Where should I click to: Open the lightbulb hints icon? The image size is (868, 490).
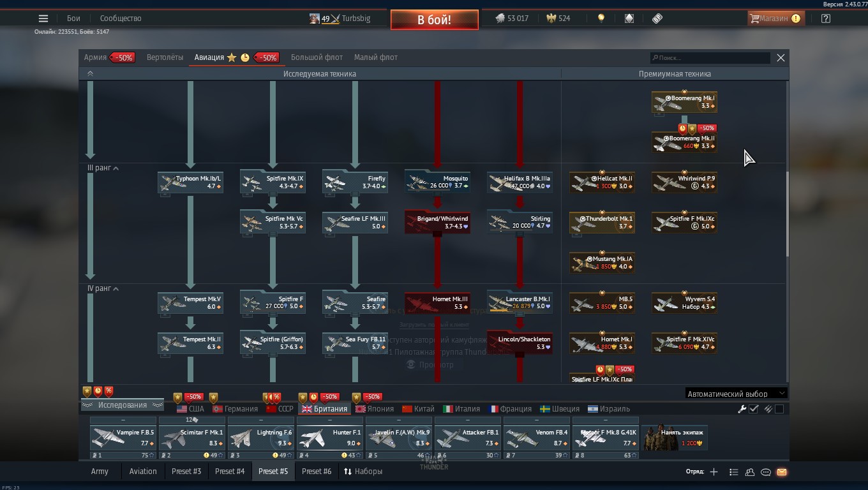[x=601, y=19]
